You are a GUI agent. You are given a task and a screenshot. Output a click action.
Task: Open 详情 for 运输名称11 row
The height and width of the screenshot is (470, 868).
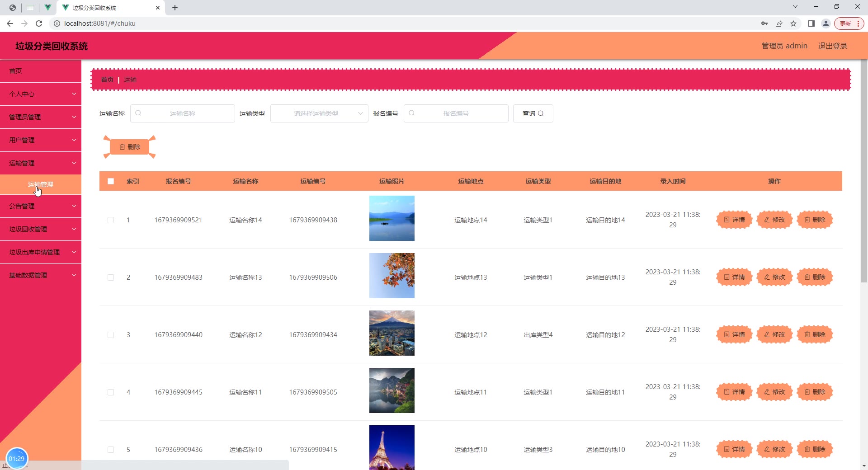pos(734,392)
